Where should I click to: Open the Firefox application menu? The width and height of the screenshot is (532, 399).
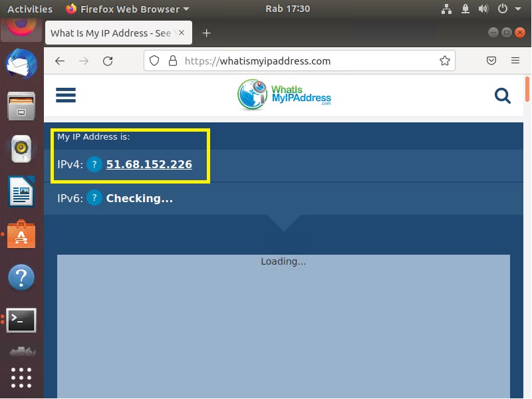(515, 61)
